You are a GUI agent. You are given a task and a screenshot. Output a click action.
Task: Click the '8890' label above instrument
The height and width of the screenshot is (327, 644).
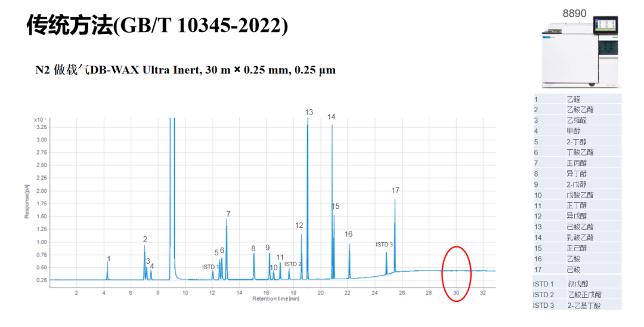[x=574, y=13]
